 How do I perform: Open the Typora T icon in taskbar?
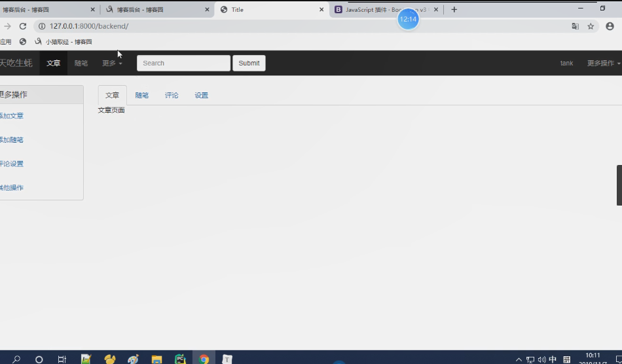click(x=227, y=359)
